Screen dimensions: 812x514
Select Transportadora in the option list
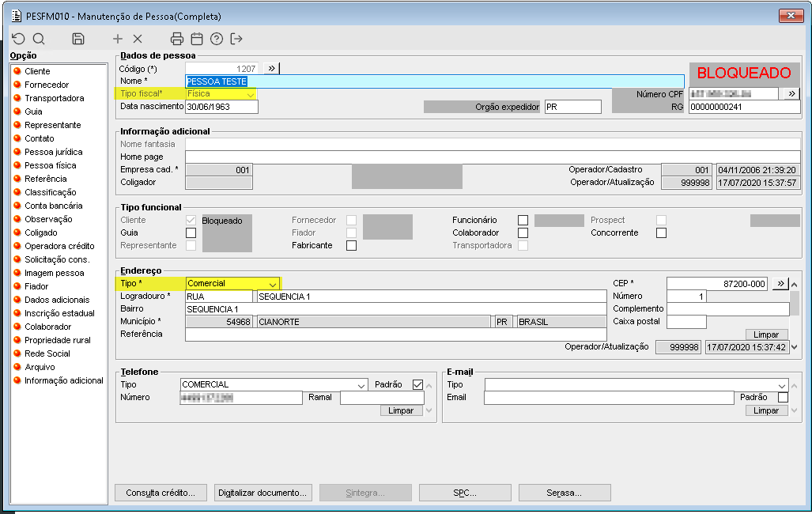tap(55, 98)
